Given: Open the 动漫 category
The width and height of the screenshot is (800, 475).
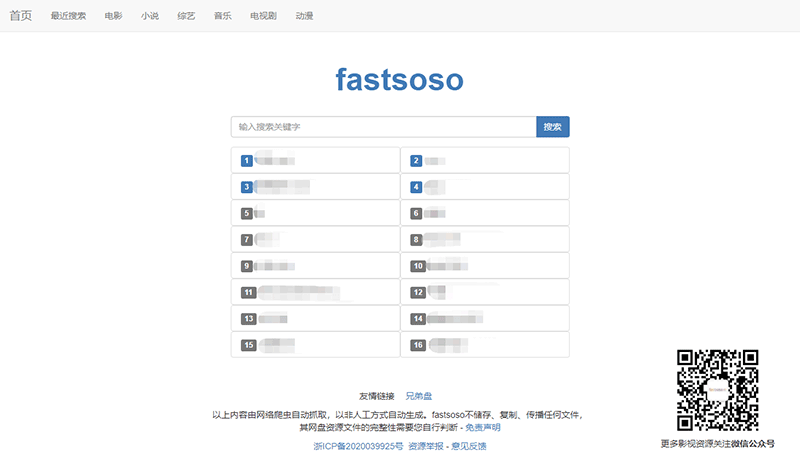Looking at the screenshot, I should 305,16.
